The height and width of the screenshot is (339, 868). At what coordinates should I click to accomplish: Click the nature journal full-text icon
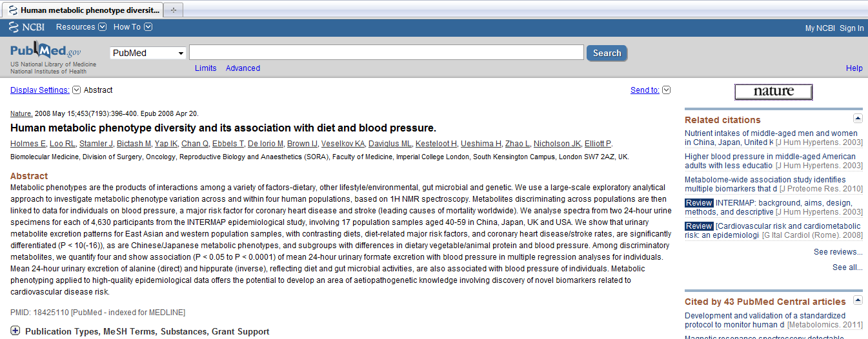[773, 92]
